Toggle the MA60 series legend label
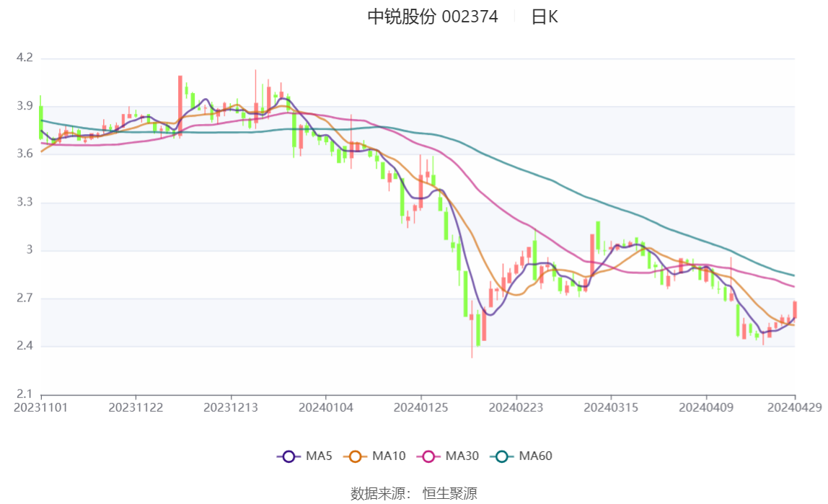This screenshot has width=828, height=504. pos(535,456)
